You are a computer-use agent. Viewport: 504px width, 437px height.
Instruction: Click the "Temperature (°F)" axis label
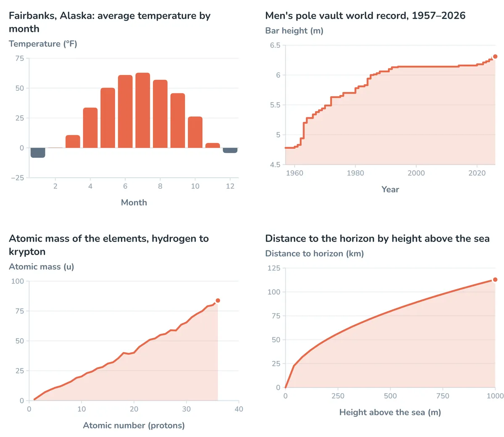pos(43,44)
